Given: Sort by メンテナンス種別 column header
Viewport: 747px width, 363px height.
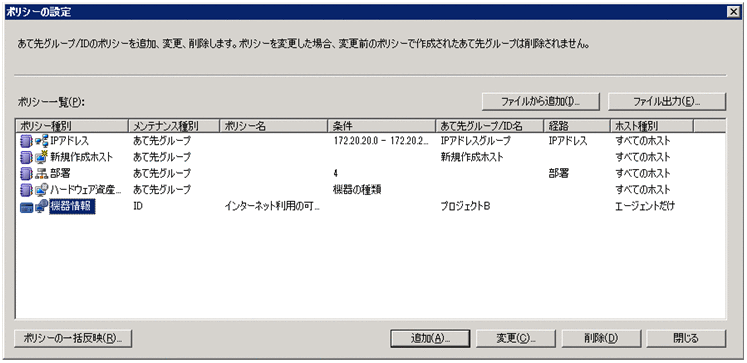Looking at the screenshot, I should 174,126.
